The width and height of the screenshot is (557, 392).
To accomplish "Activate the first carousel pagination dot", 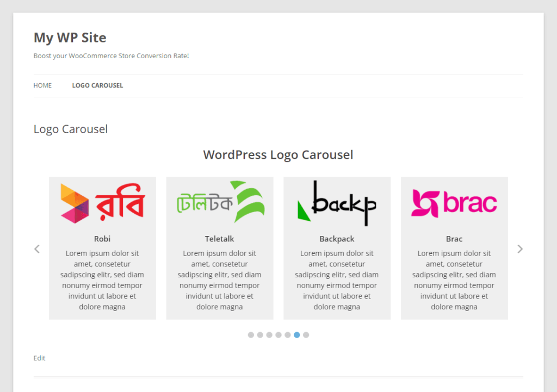I will (251, 335).
